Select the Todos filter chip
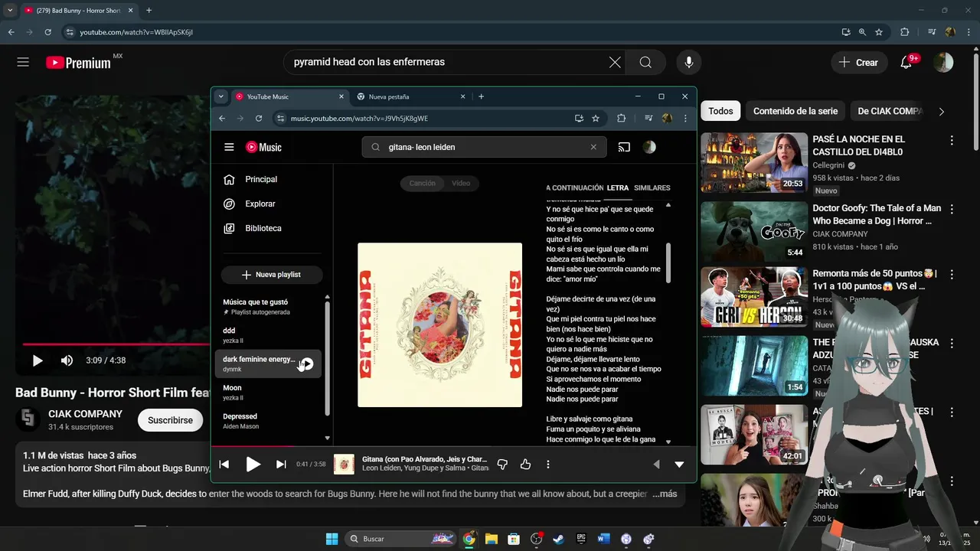 (x=720, y=111)
